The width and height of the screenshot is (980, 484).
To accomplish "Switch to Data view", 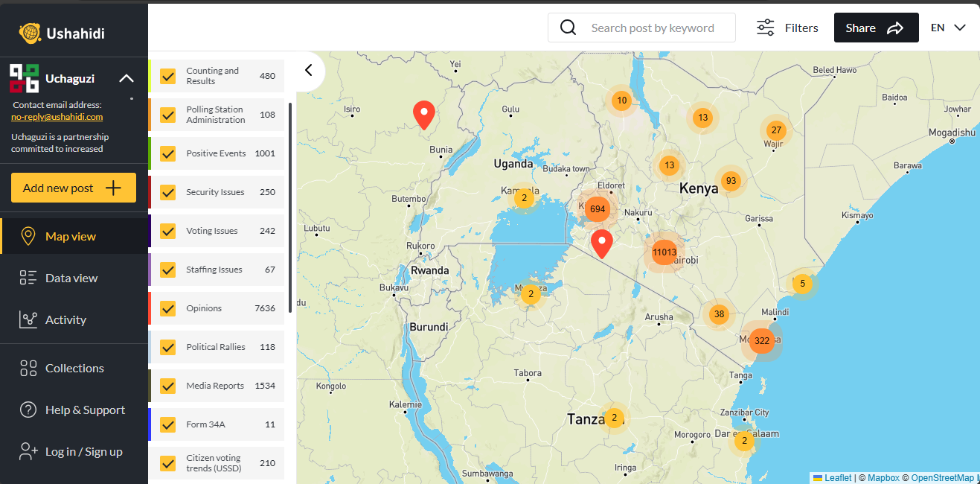I will [74, 278].
